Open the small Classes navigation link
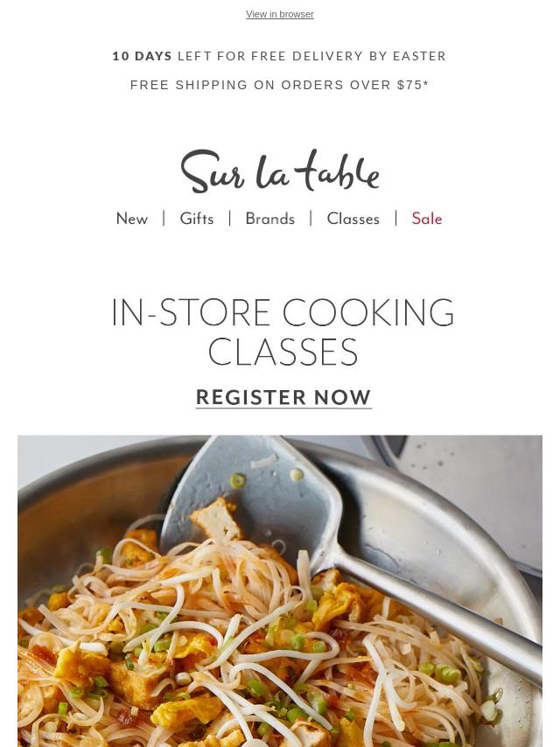 pos(353,219)
